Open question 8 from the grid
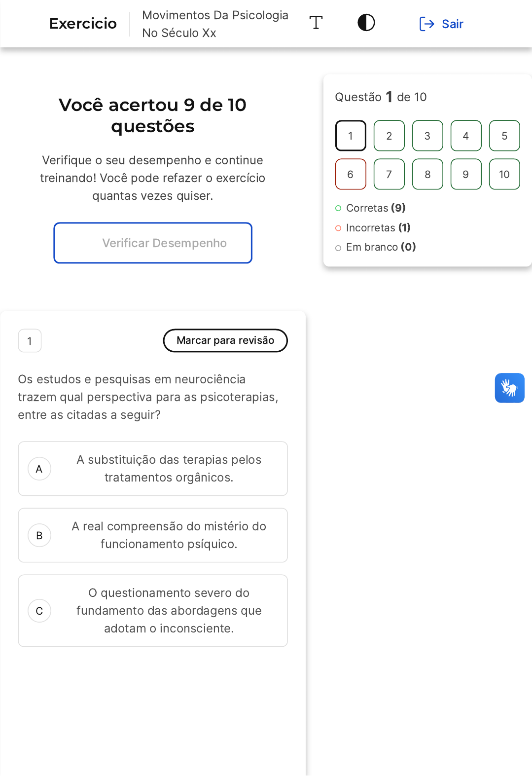The image size is (532, 776). click(427, 174)
